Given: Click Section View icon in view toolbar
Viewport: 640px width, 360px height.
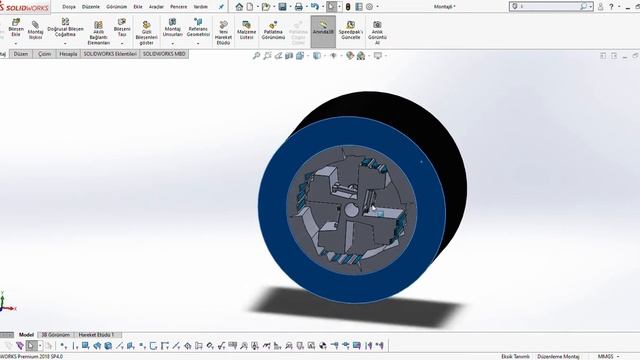Looking at the screenshot, I should pos(289,56).
